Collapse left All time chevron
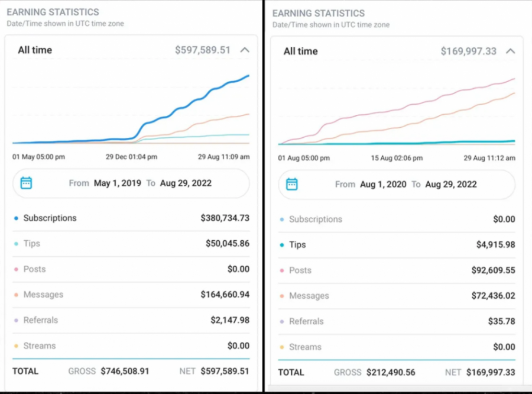The width and height of the screenshot is (532, 394). (x=245, y=50)
